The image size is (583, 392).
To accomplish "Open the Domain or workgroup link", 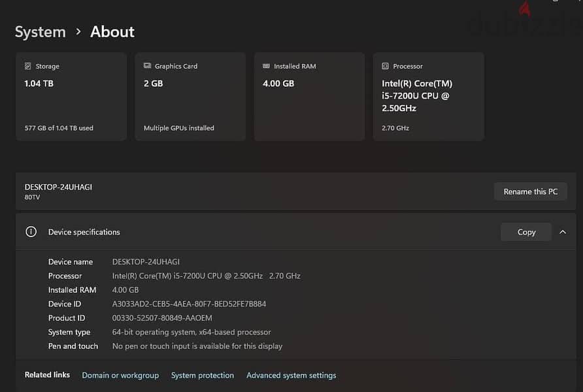I will click(120, 375).
